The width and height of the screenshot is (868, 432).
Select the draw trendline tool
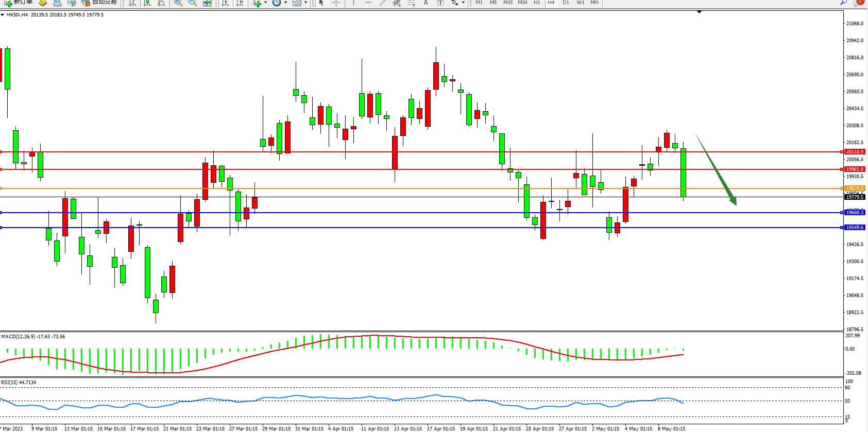pyautogui.click(x=382, y=3)
